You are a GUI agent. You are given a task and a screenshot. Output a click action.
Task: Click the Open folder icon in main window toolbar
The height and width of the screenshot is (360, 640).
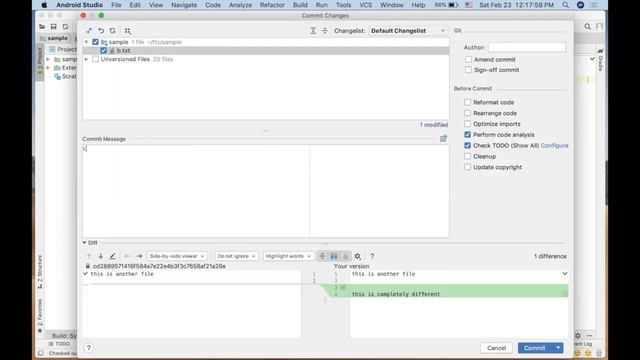(x=42, y=27)
